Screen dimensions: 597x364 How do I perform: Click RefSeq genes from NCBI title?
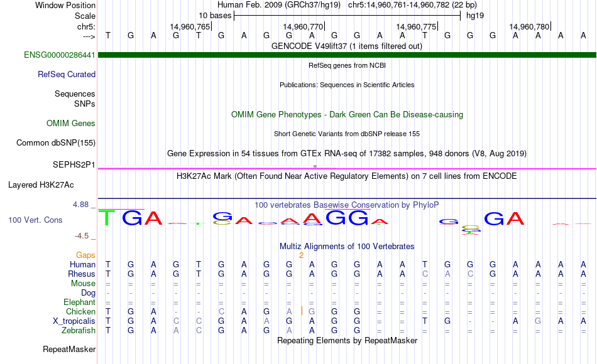[x=347, y=65]
